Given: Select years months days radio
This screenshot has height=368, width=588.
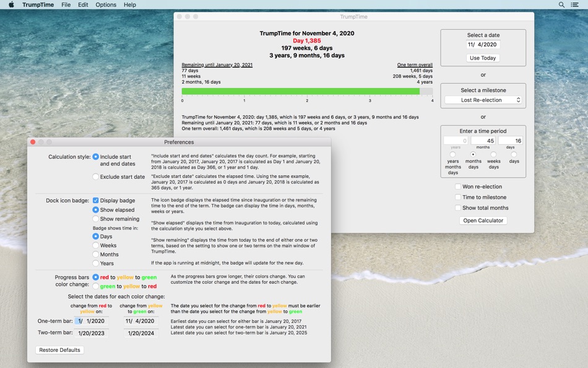Looking at the screenshot, I should click(x=452, y=154).
